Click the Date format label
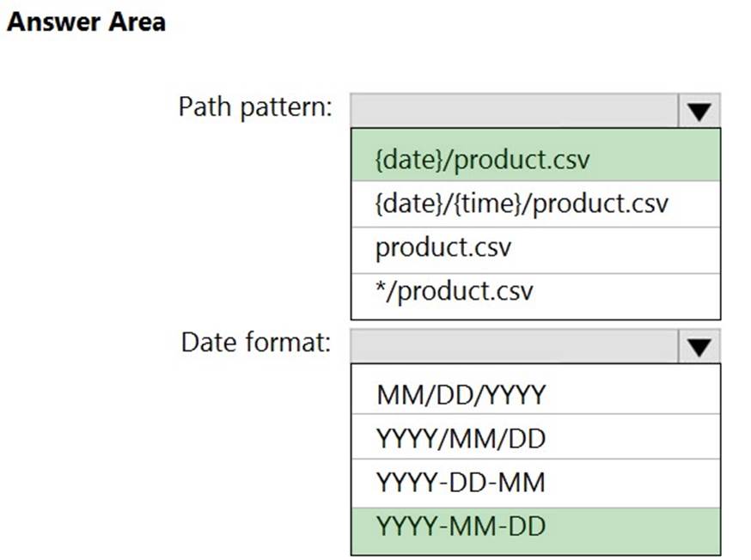The height and width of the screenshot is (560, 751). click(256, 343)
